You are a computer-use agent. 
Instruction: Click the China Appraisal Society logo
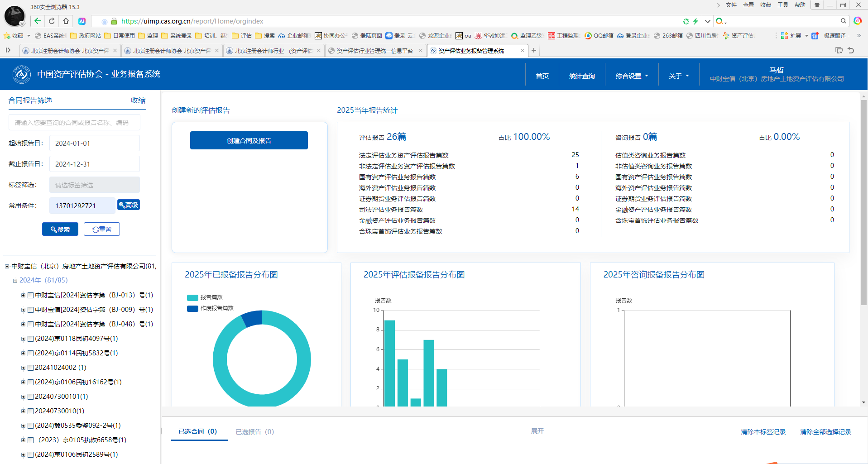click(x=21, y=74)
